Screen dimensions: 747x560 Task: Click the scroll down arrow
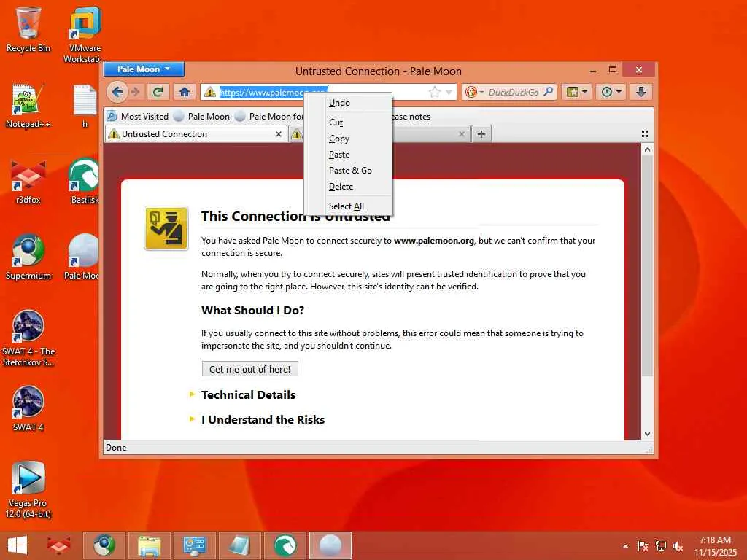pos(647,433)
